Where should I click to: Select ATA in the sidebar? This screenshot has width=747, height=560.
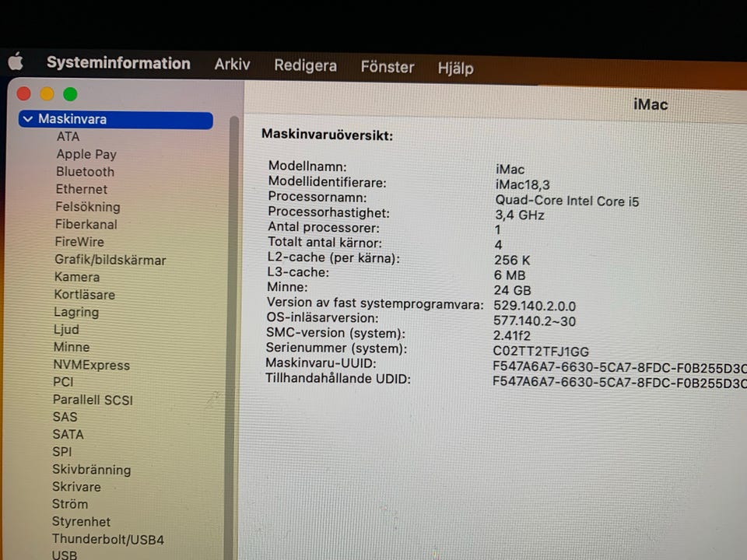(68, 137)
